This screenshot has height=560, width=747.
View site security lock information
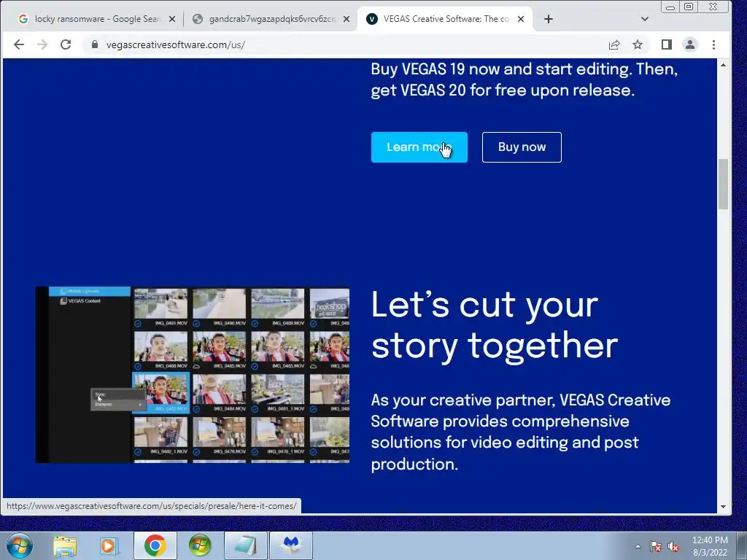(x=95, y=44)
